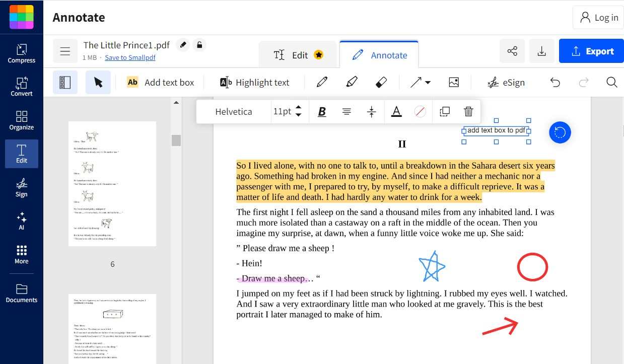The image size is (624, 364).
Task: Choose the Add text box tool
Action: coord(161,82)
